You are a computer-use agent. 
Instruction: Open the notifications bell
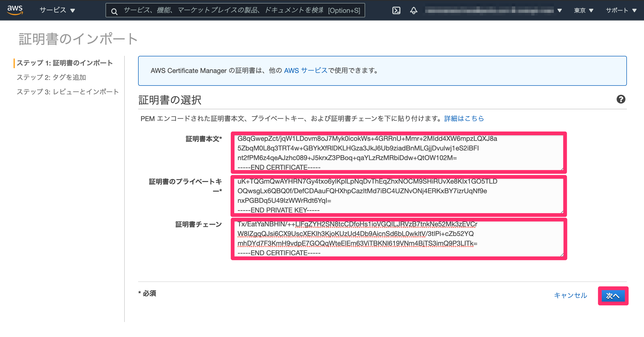click(413, 10)
